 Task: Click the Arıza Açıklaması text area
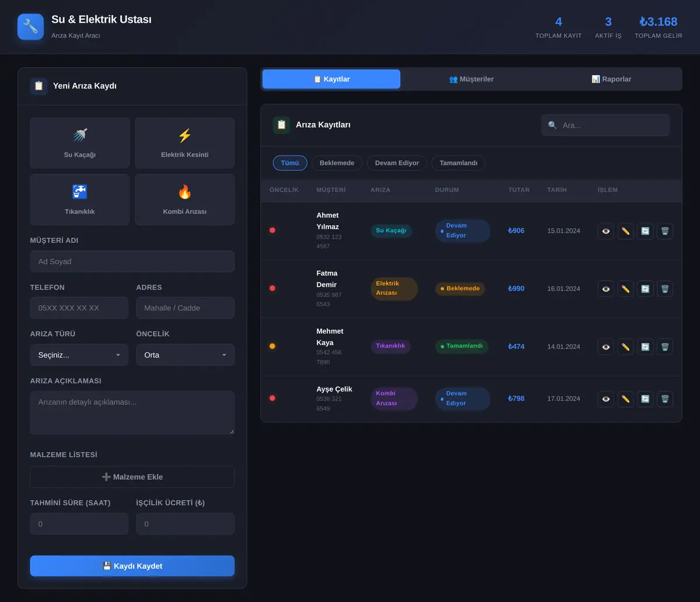pos(132,412)
